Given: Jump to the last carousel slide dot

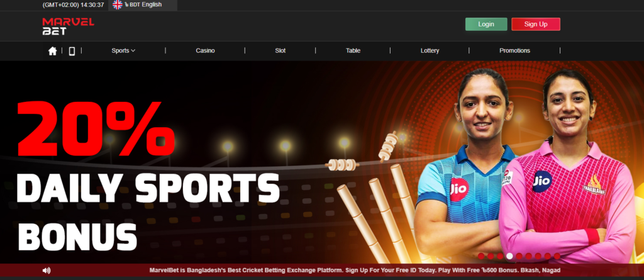Looking at the screenshot, I should 557,256.
